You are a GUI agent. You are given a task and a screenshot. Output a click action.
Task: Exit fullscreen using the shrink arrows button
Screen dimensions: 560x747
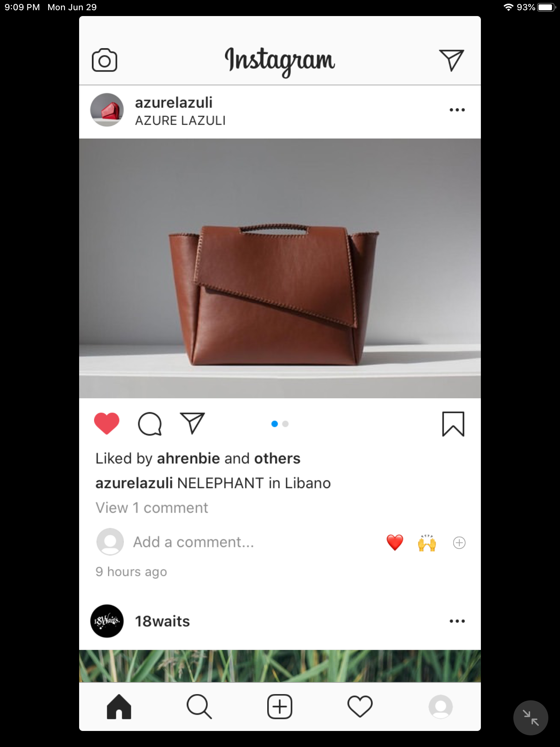tap(530, 718)
